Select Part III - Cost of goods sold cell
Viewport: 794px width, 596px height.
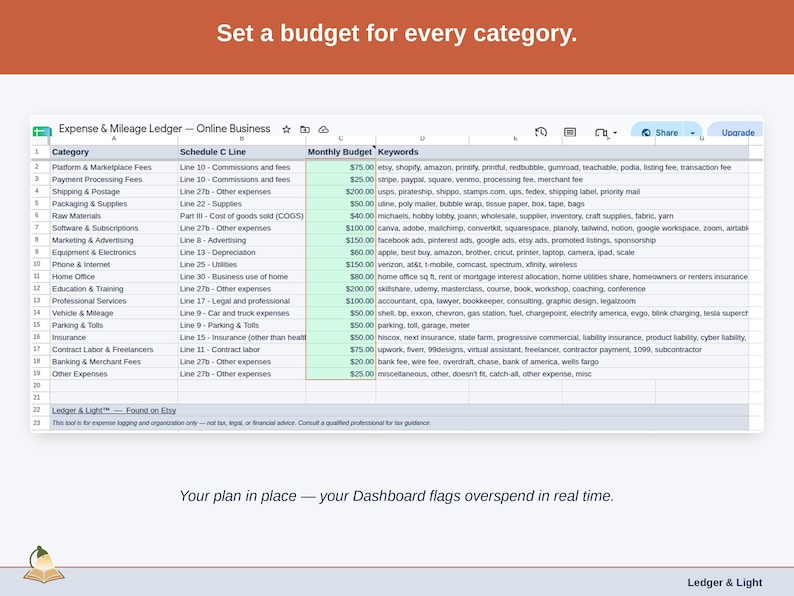[x=242, y=216]
